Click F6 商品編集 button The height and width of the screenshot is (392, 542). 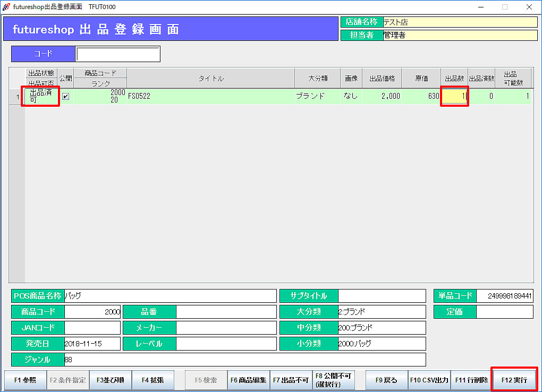(248, 380)
